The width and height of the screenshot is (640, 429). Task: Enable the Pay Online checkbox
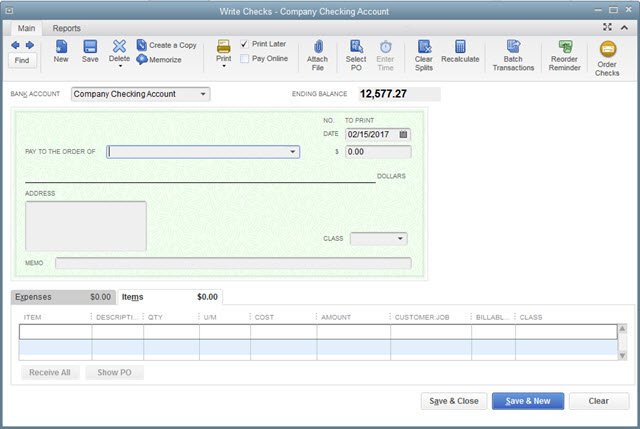click(245, 59)
